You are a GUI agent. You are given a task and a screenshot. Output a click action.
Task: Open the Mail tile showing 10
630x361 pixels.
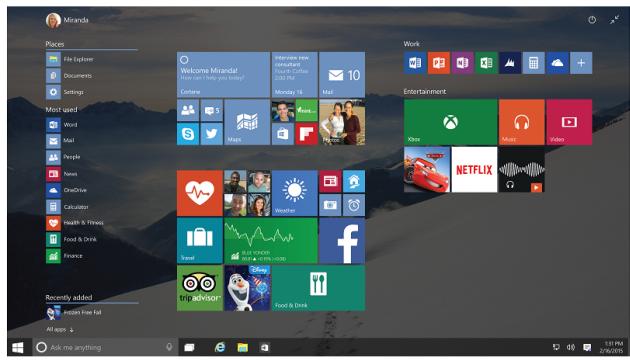(x=342, y=74)
